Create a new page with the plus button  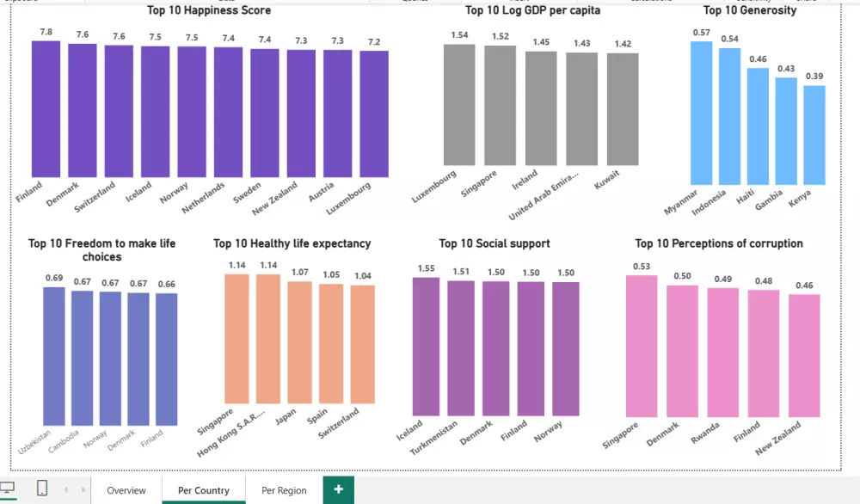point(337,489)
